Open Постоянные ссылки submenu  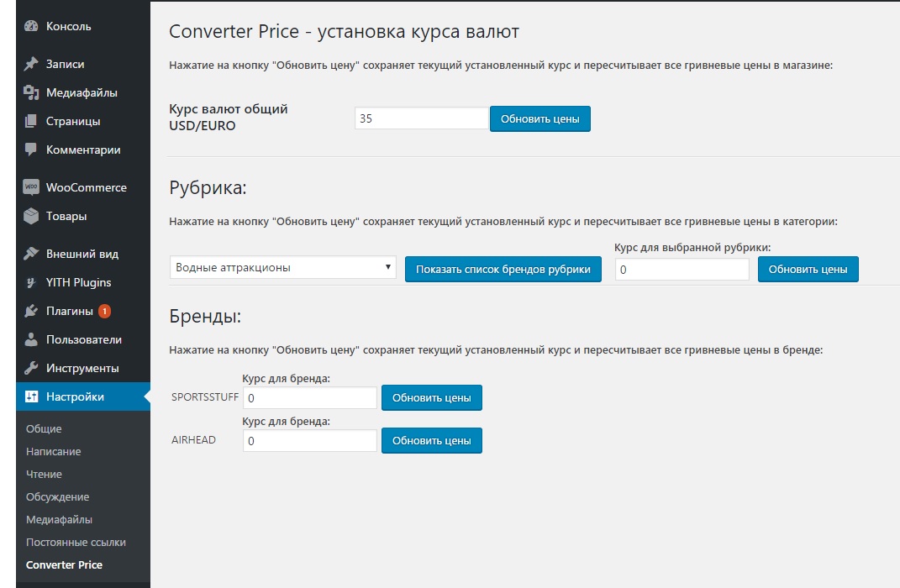(76, 542)
